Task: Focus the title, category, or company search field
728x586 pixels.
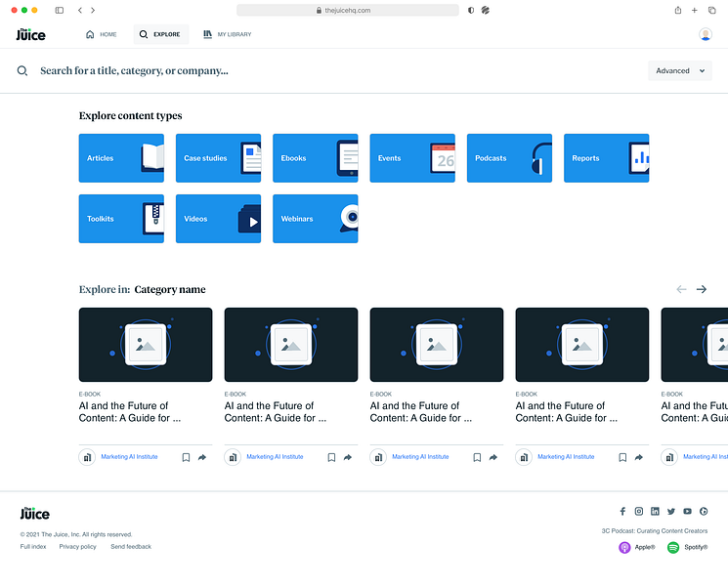Action: [x=134, y=71]
